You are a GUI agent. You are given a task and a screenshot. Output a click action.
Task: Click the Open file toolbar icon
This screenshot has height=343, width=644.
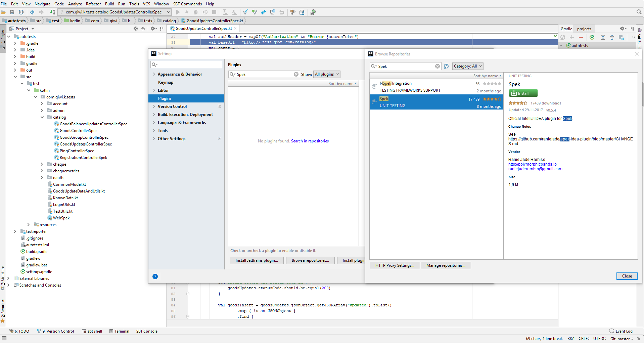(x=3, y=12)
